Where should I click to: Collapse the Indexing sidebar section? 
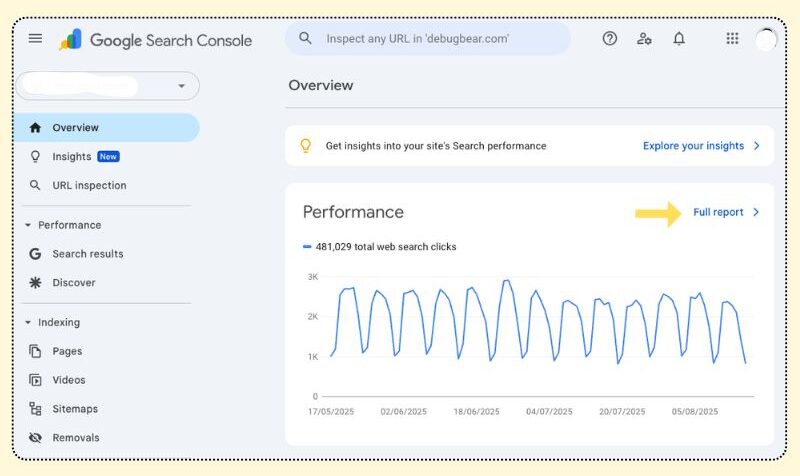tap(53, 322)
